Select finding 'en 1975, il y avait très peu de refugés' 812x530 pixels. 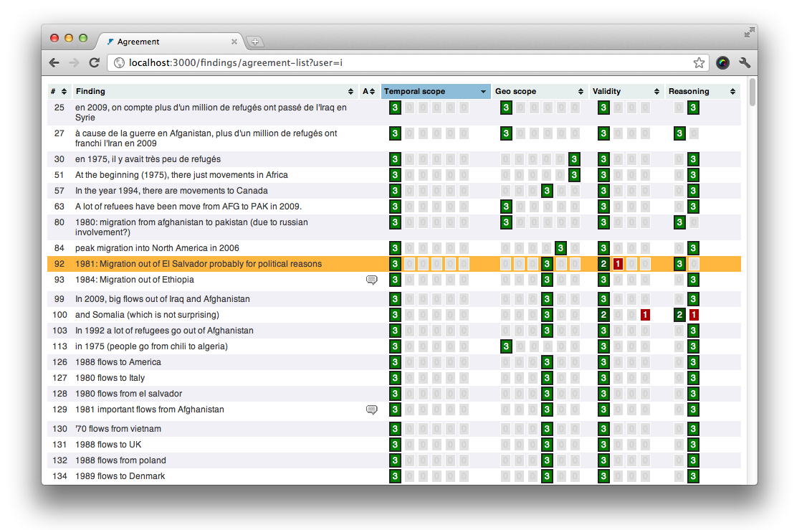pos(148,159)
